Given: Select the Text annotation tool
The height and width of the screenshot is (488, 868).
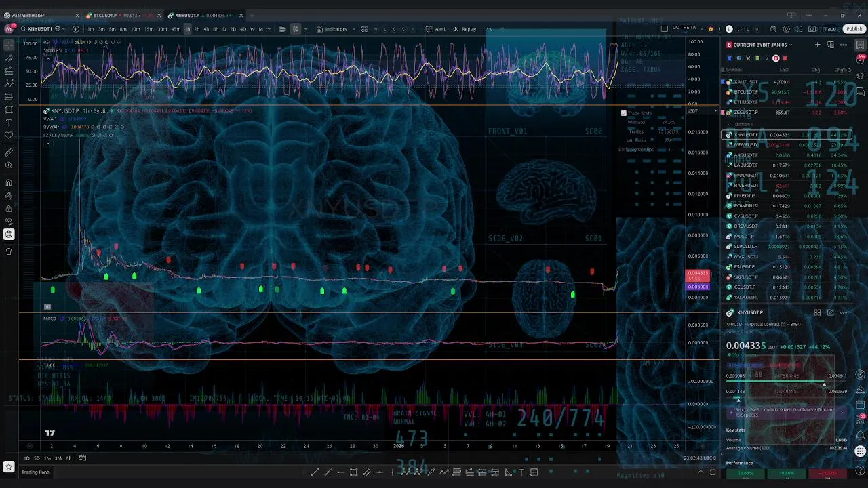Looking at the screenshot, I should [9, 123].
